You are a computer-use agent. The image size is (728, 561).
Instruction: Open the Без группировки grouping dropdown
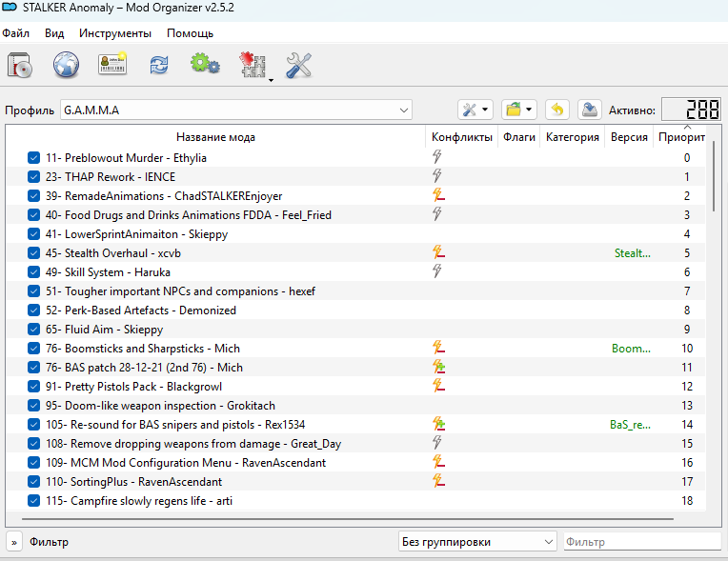coord(476,542)
